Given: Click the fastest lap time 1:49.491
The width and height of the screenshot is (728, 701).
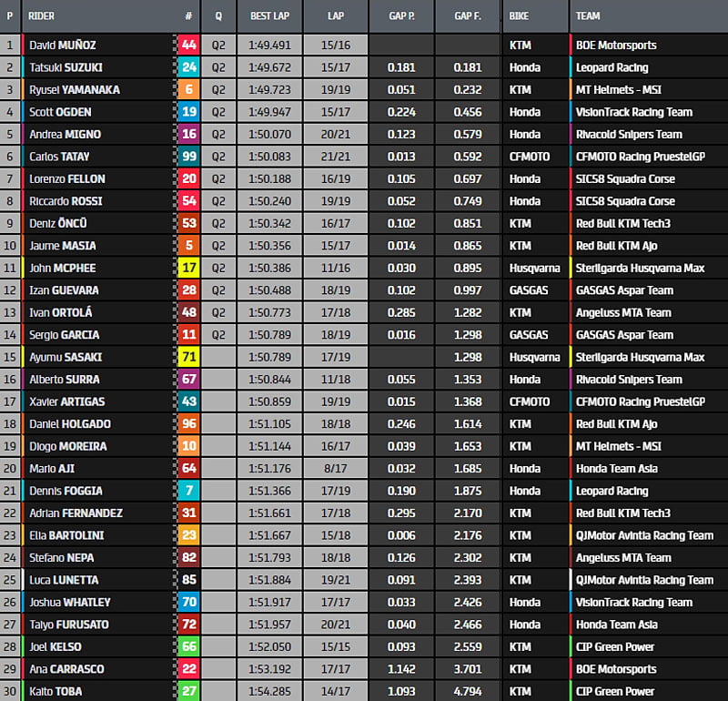Looking at the screenshot, I should pos(268,45).
